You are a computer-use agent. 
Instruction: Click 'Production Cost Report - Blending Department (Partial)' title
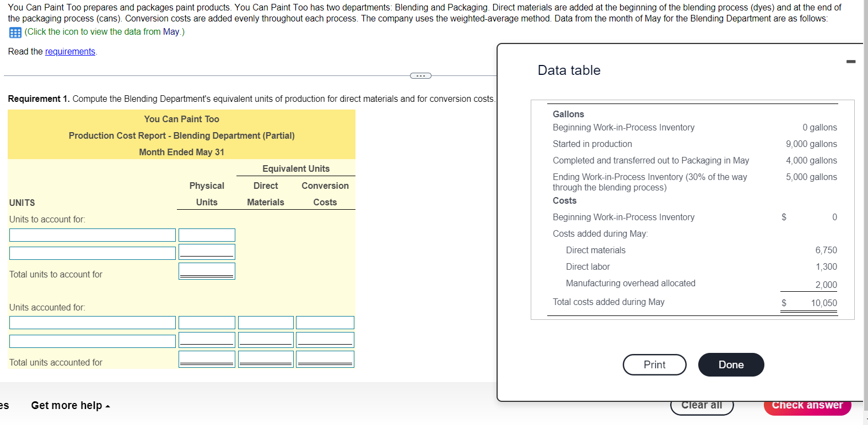181,135
